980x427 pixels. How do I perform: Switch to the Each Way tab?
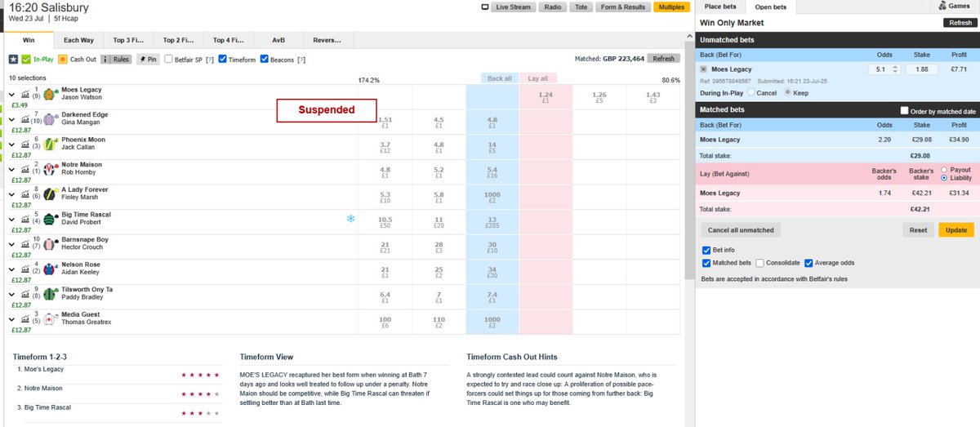78,39
